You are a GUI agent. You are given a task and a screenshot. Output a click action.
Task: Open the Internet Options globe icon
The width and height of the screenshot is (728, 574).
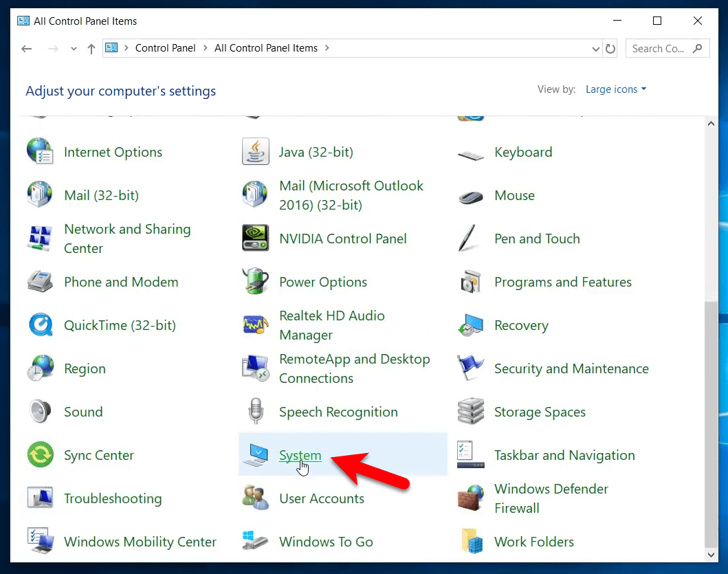(x=40, y=151)
